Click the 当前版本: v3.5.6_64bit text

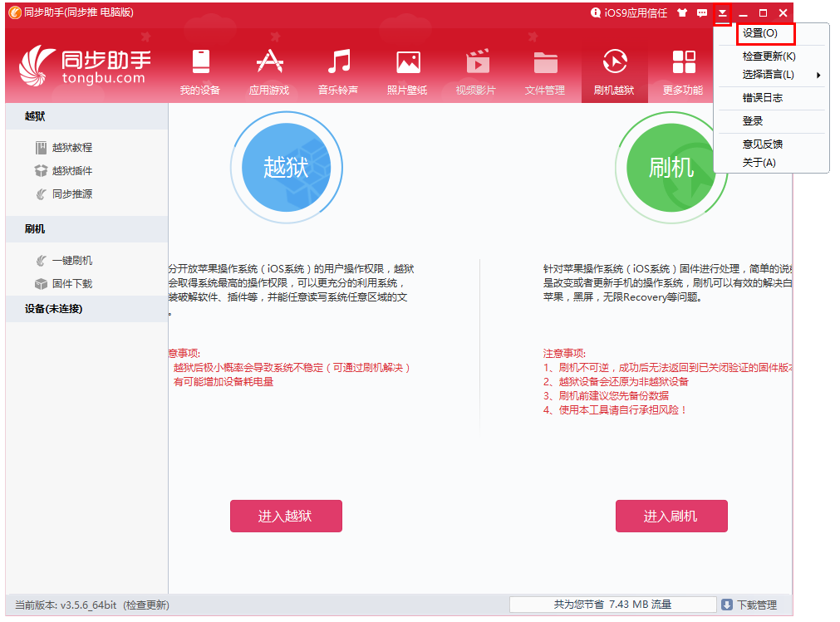[x=66, y=605]
